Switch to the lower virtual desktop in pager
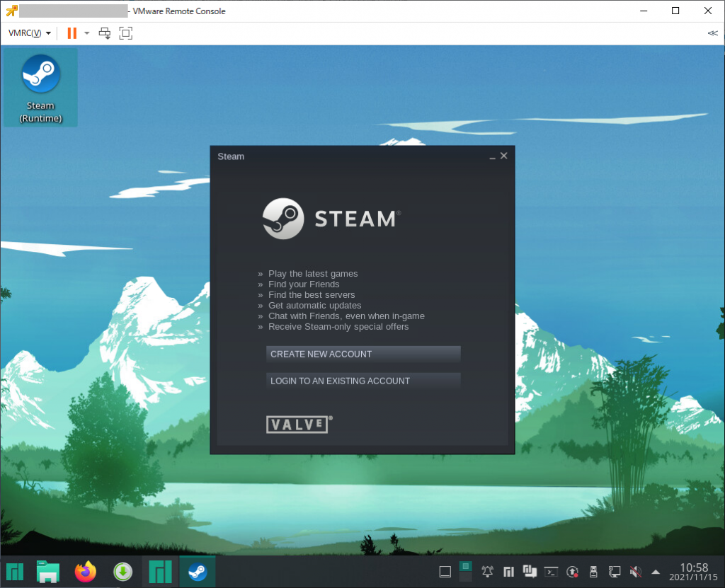 [x=466, y=577]
